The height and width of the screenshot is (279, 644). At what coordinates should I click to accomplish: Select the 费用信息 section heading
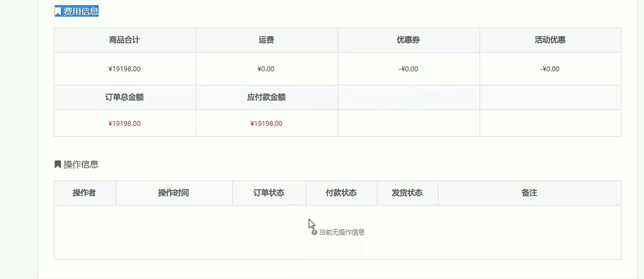click(81, 11)
